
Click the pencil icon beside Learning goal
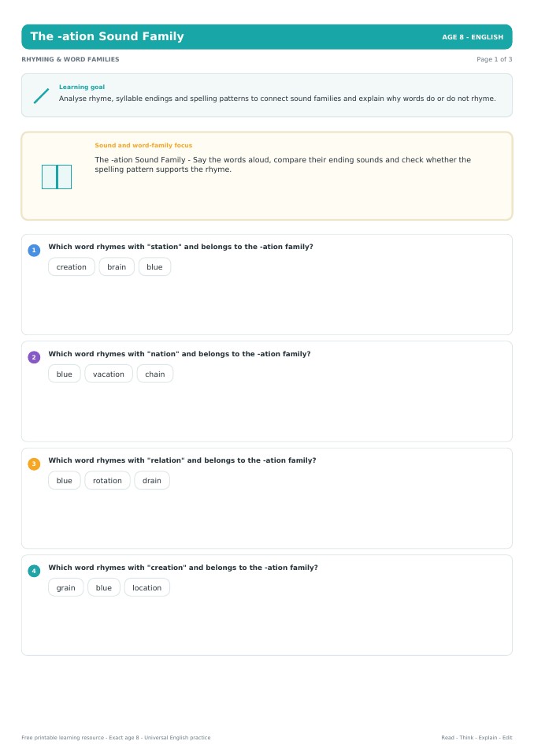pos(42,95)
